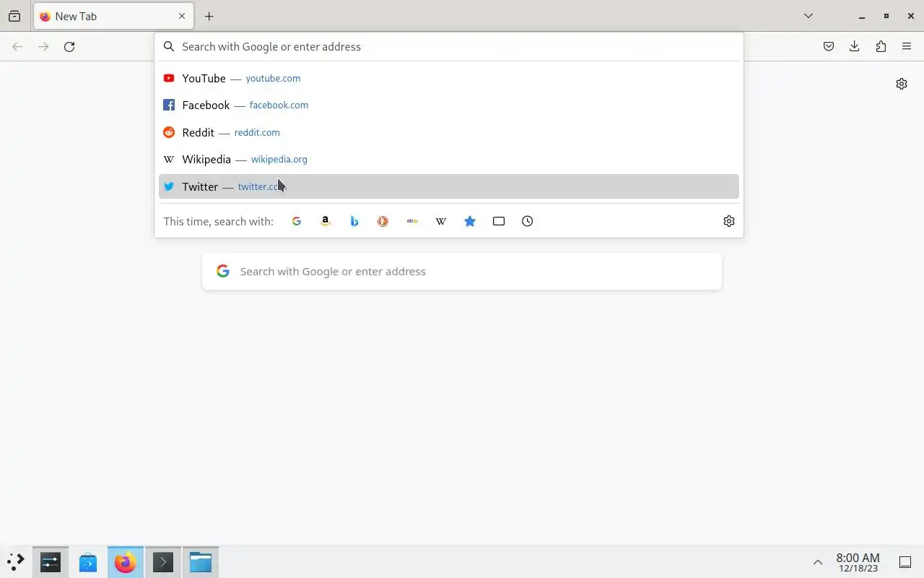
Task: Search in Bookmarks with the star icon
Action: pyautogui.click(x=470, y=221)
